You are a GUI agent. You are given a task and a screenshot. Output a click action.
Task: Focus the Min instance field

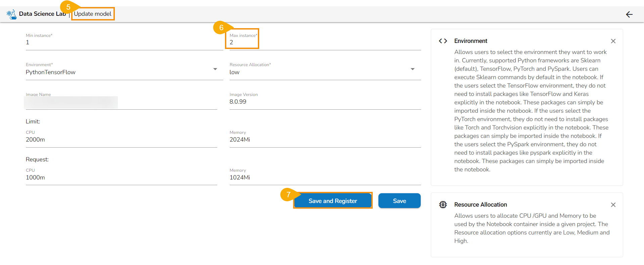click(124, 43)
